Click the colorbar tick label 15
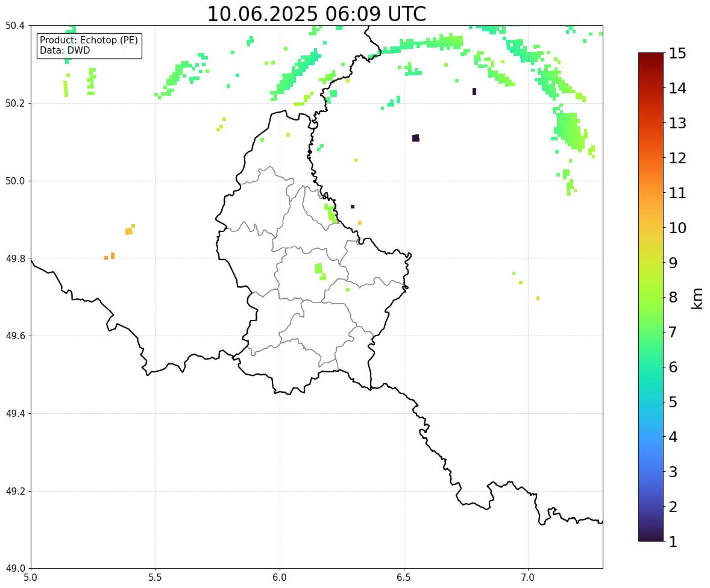This screenshot has width=710, height=588. [677, 54]
